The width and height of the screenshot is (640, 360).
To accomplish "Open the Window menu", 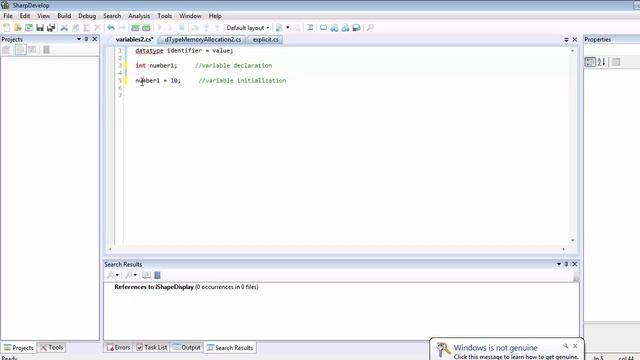I will tap(190, 16).
